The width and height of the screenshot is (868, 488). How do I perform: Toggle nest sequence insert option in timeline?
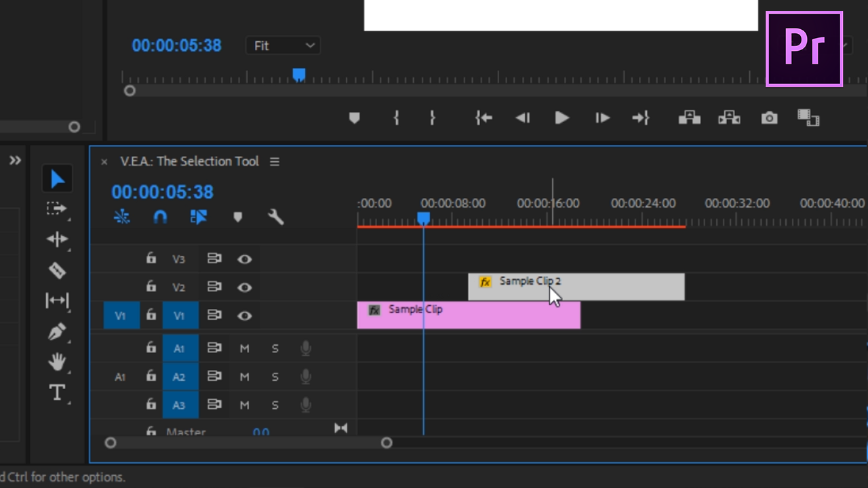[x=121, y=217]
